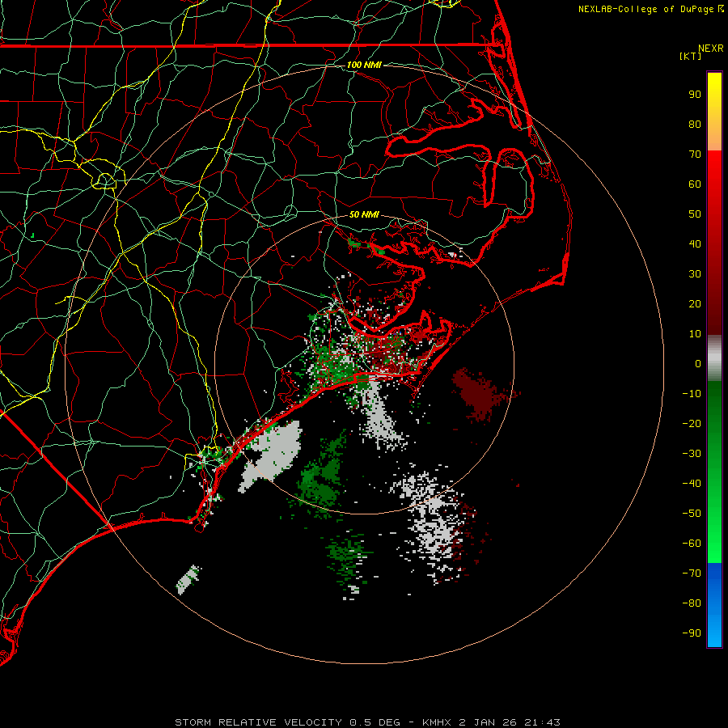Click the 20 value on the velocity scale
The width and height of the screenshot is (728, 728).
click(695, 303)
